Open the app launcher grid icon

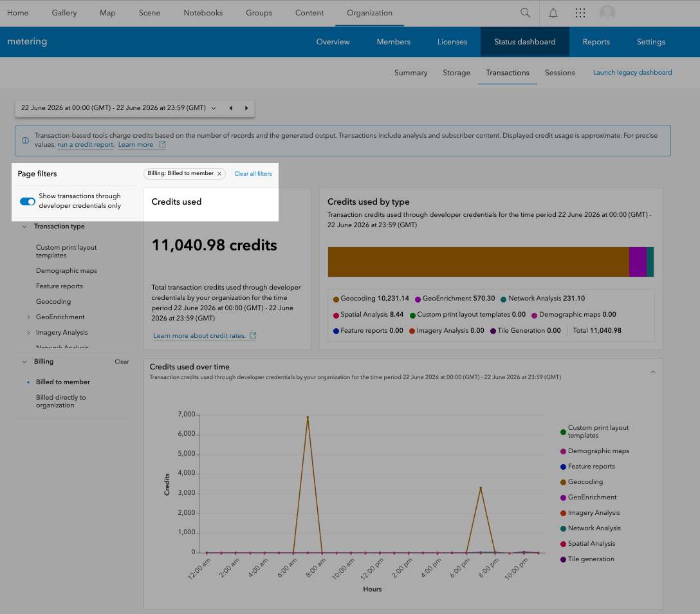[x=580, y=13]
